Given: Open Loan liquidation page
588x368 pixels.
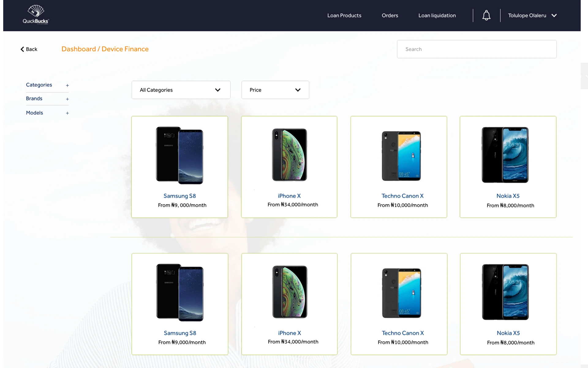Looking at the screenshot, I should tap(437, 15).
